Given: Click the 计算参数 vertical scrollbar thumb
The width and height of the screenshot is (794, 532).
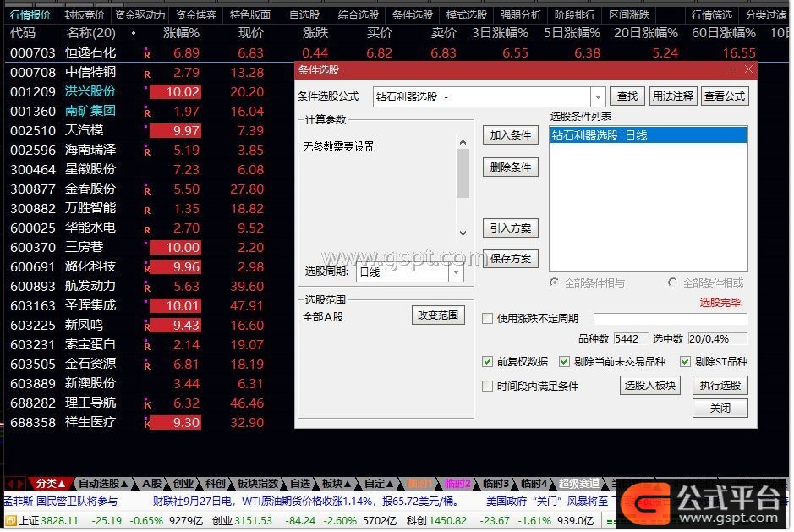Looking at the screenshot, I should [463, 173].
